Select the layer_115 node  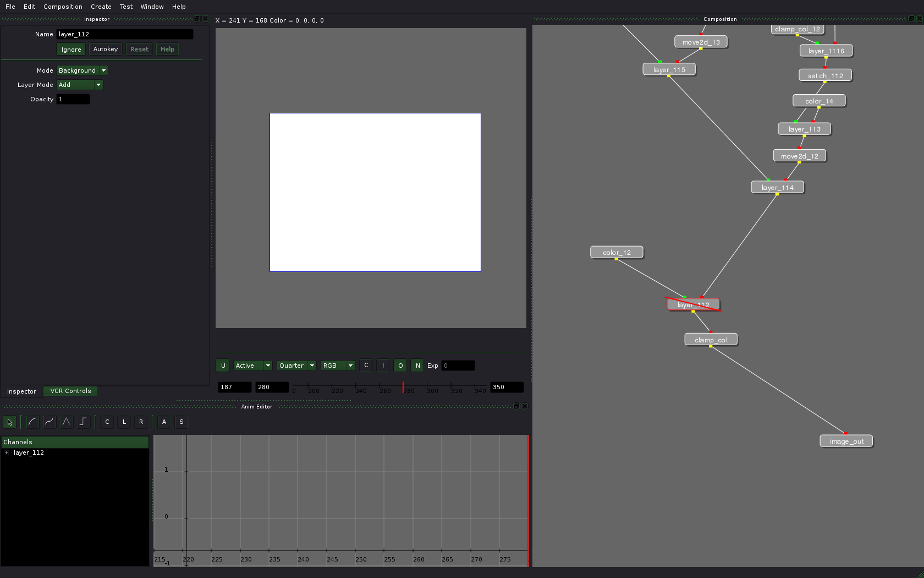[669, 69]
